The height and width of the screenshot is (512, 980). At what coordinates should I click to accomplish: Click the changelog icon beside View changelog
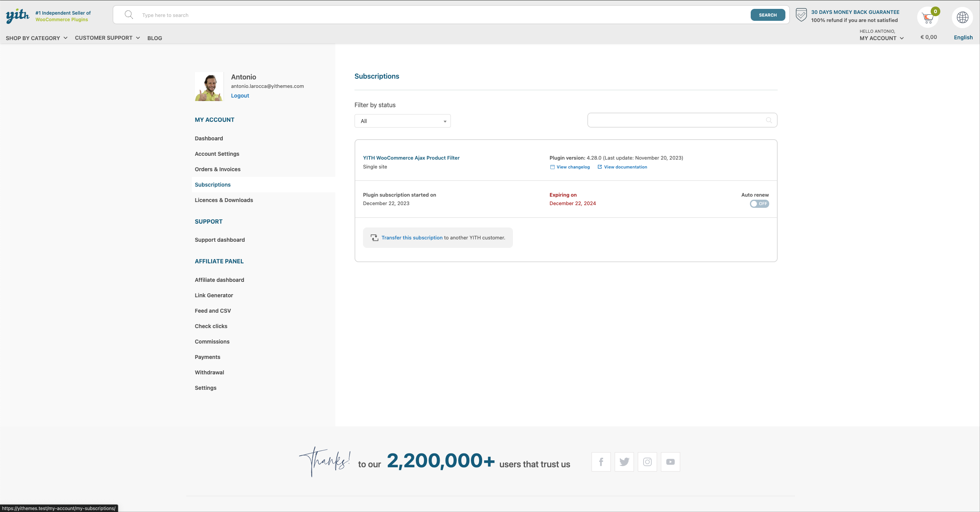552,167
